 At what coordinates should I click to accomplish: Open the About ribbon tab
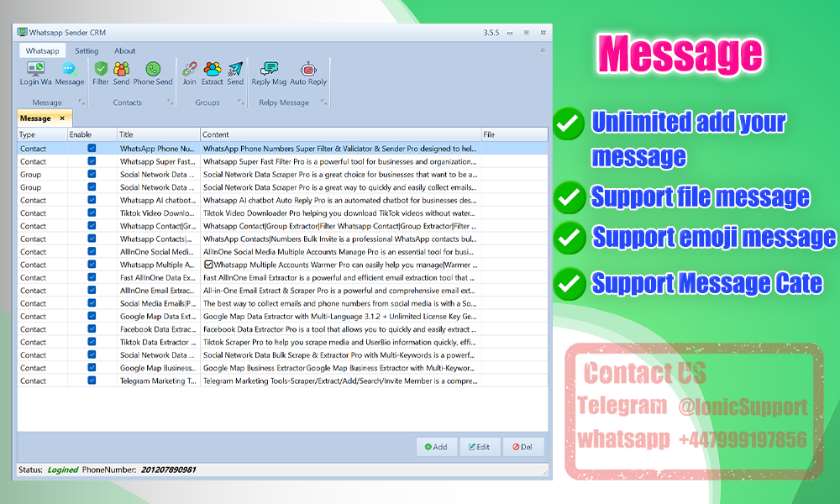click(124, 51)
